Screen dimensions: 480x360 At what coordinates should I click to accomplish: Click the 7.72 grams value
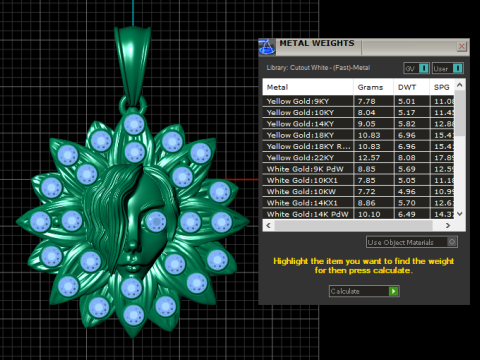click(x=366, y=192)
